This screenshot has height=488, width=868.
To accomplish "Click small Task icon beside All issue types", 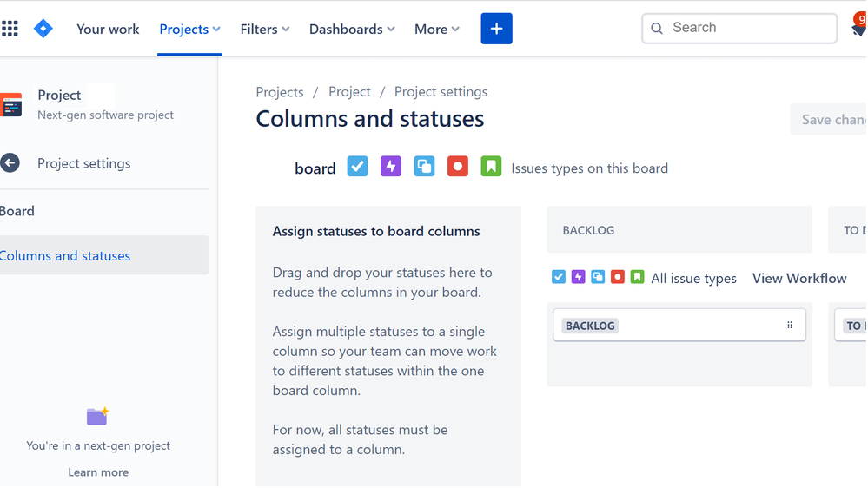I will (559, 277).
